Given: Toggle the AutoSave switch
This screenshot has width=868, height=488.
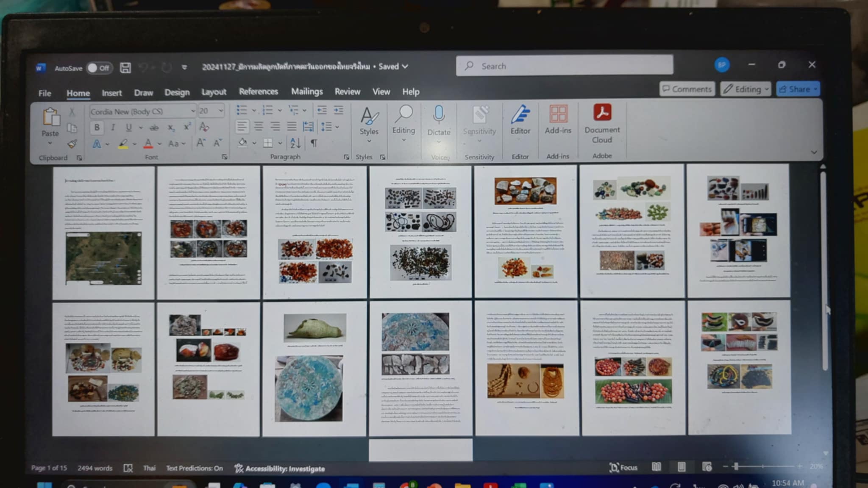Looking at the screenshot, I should point(98,68).
